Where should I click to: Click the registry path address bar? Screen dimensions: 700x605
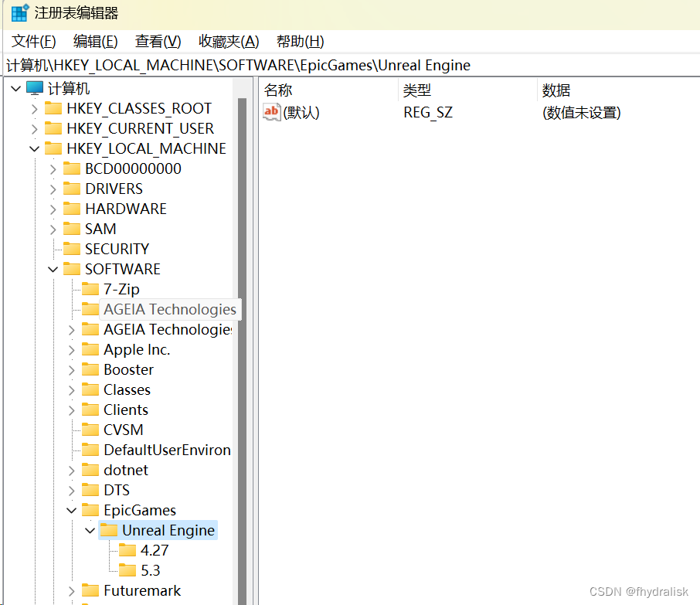(x=352, y=65)
